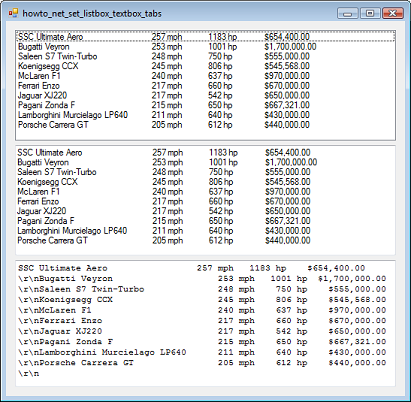The image size is (411, 402).
Task: Click the application icon in the title bar
Action: 13,13
